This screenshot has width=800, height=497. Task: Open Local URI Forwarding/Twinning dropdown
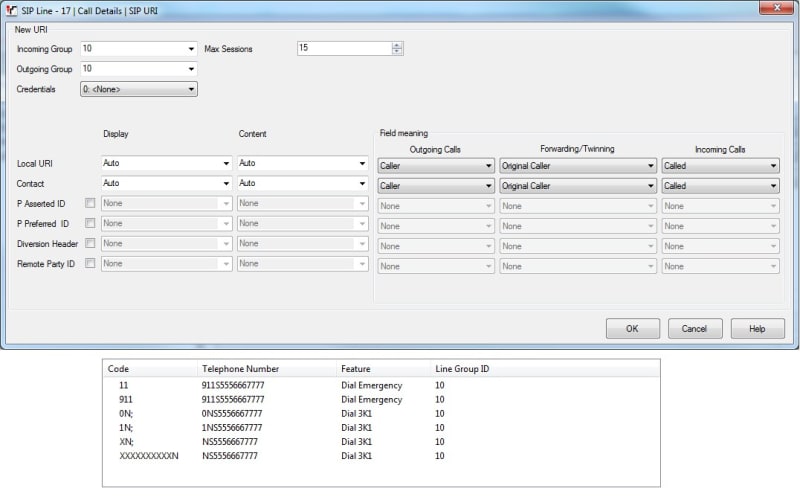(x=578, y=166)
